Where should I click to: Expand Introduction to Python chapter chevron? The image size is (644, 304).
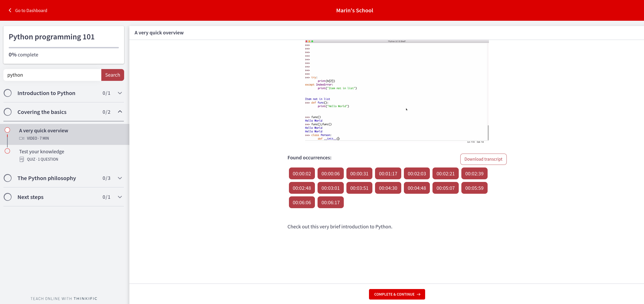120,93
